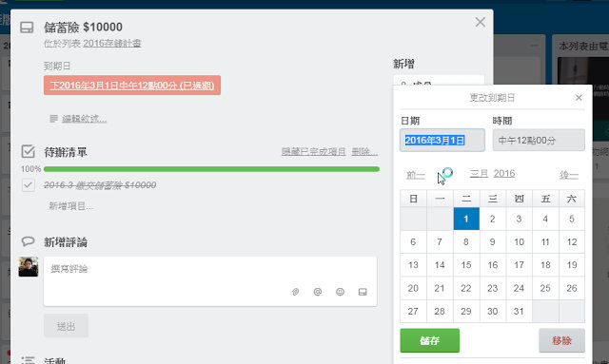
Task: Select day 7 in the calendar
Action: click(x=440, y=241)
